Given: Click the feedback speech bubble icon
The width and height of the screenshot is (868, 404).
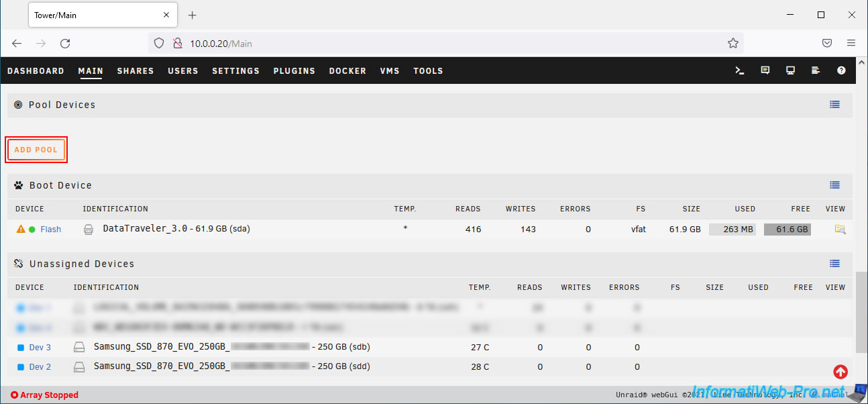Looking at the screenshot, I should [x=765, y=70].
